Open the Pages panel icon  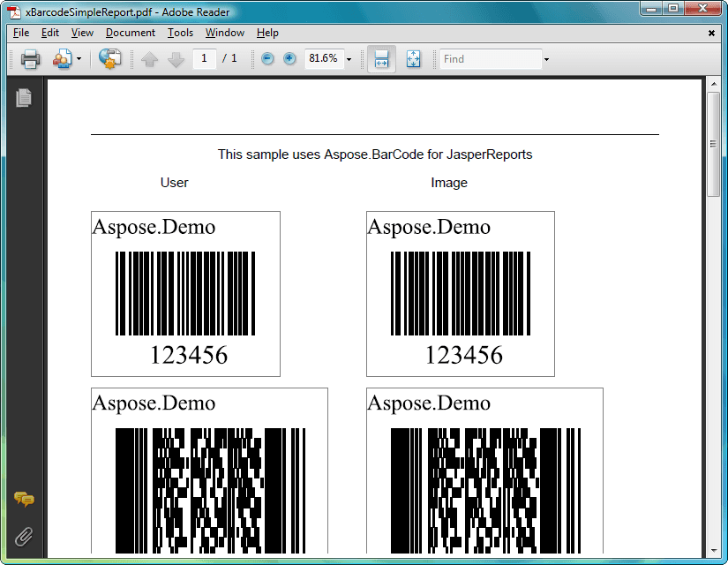tap(24, 98)
